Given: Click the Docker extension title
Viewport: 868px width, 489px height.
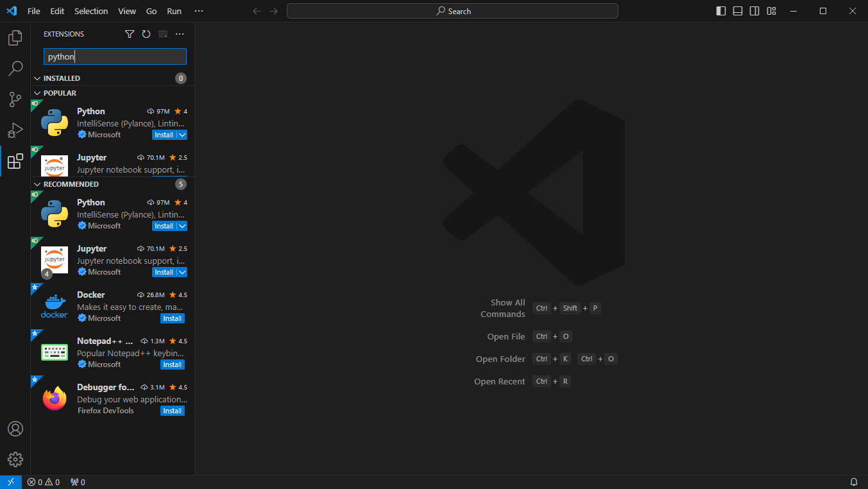Looking at the screenshot, I should [x=91, y=295].
